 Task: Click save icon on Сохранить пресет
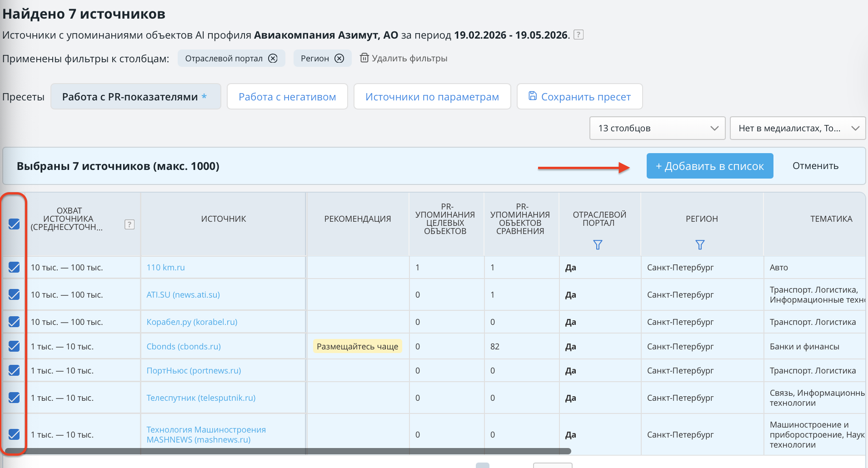pos(533,96)
